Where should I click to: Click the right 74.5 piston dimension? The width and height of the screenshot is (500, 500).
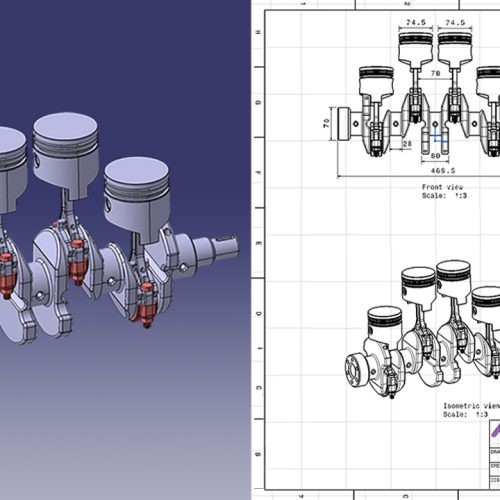click(x=455, y=22)
